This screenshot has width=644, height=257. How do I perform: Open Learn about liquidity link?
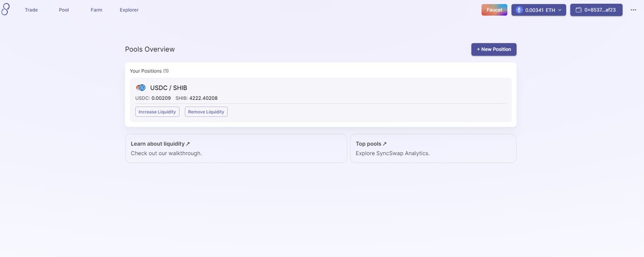coord(160,144)
